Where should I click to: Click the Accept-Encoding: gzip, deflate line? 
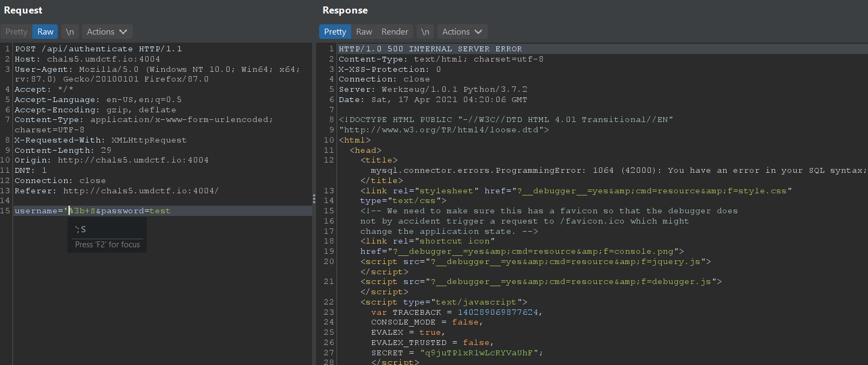95,110
